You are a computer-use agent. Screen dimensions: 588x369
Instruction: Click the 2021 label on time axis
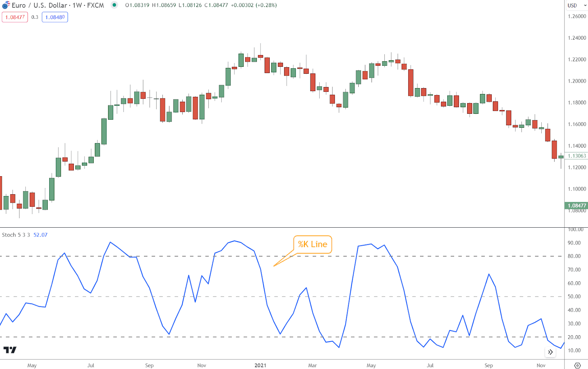click(x=260, y=365)
